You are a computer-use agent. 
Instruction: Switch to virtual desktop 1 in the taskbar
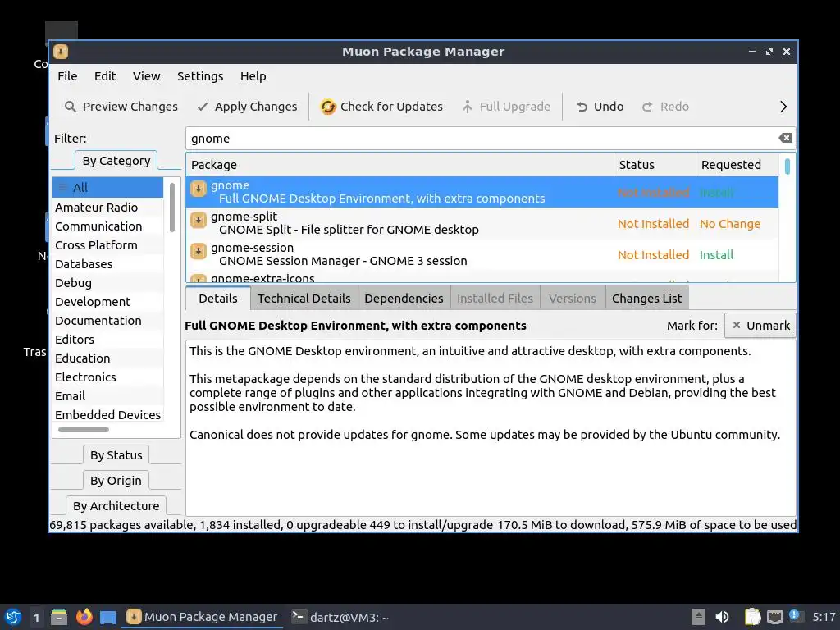click(x=36, y=617)
